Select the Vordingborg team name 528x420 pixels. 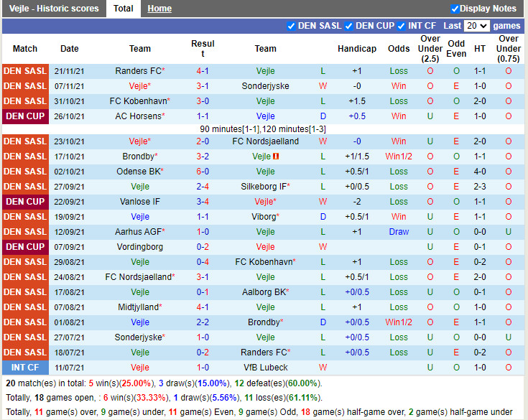[x=140, y=247]
